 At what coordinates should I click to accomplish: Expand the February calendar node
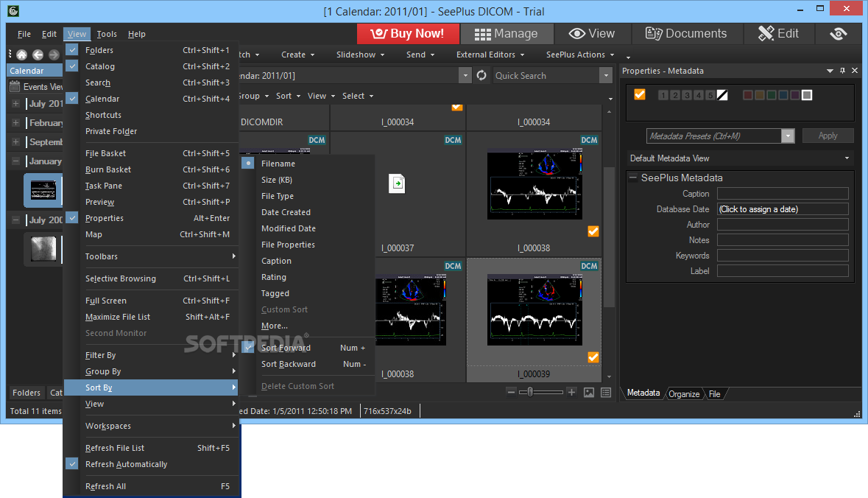tap(16, 123)
